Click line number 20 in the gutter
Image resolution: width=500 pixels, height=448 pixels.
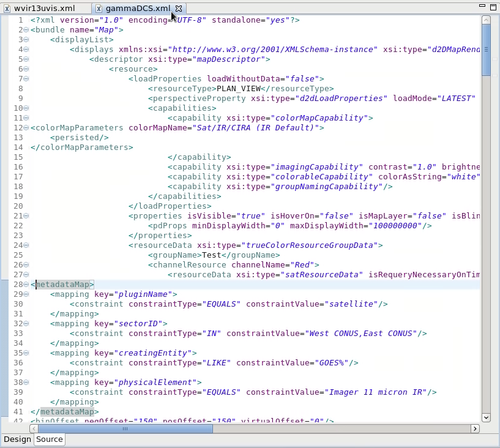[18, 206]
